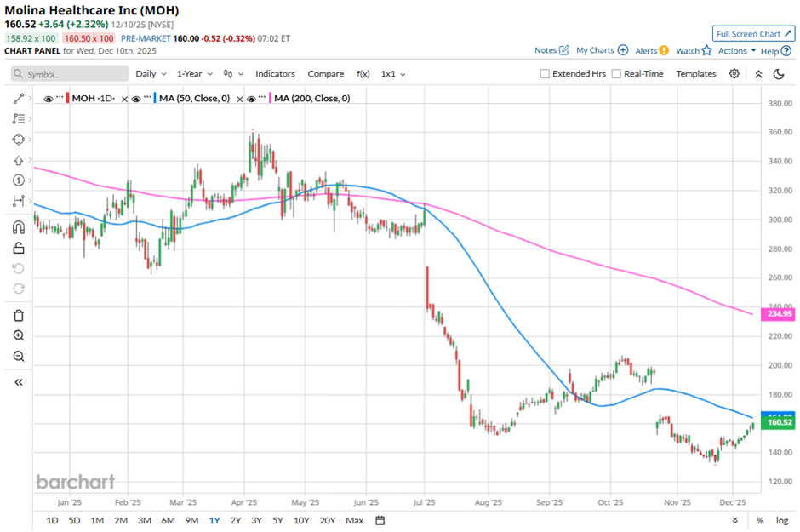Screen dimensions: 800x532
Task: Click the trash delete drawings icon
Action: click(x=19, y=316)
